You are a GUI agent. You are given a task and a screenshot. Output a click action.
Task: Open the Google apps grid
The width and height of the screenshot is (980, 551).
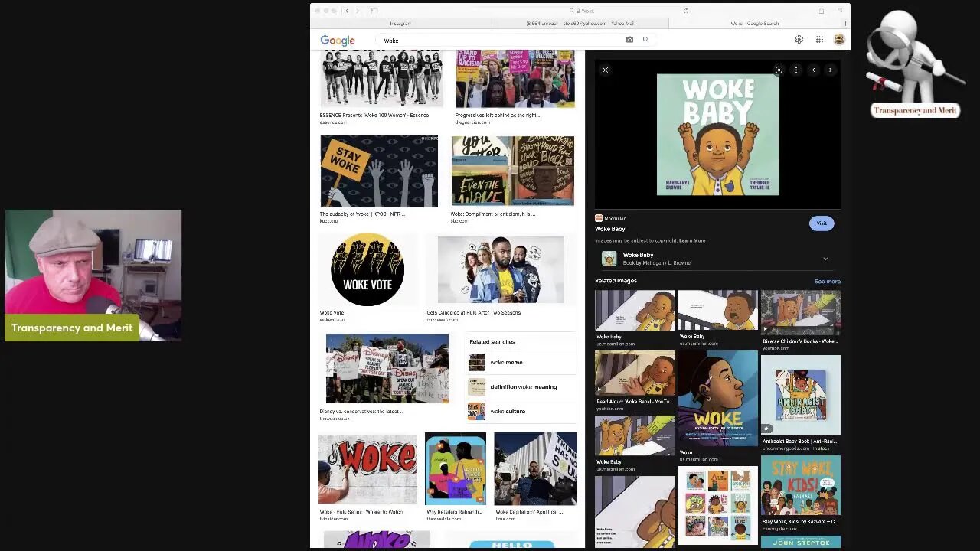point(819,40)
